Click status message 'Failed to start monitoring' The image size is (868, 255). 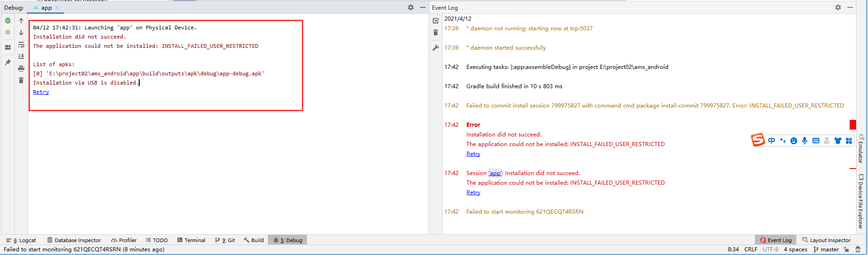point(84,249)
